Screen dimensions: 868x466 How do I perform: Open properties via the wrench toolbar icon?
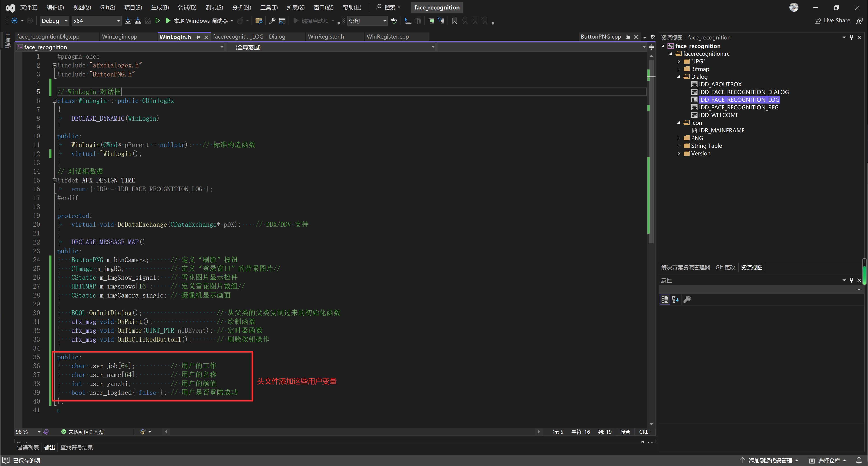272,21
